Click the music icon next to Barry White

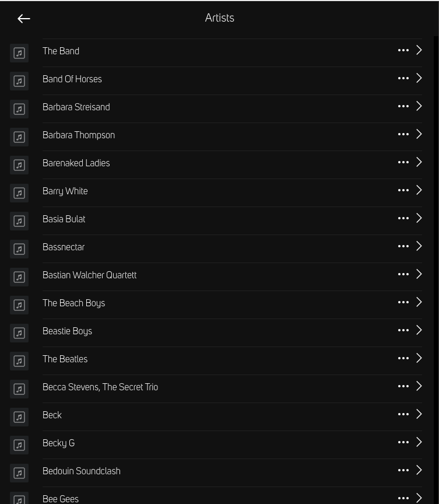[19, 193]
